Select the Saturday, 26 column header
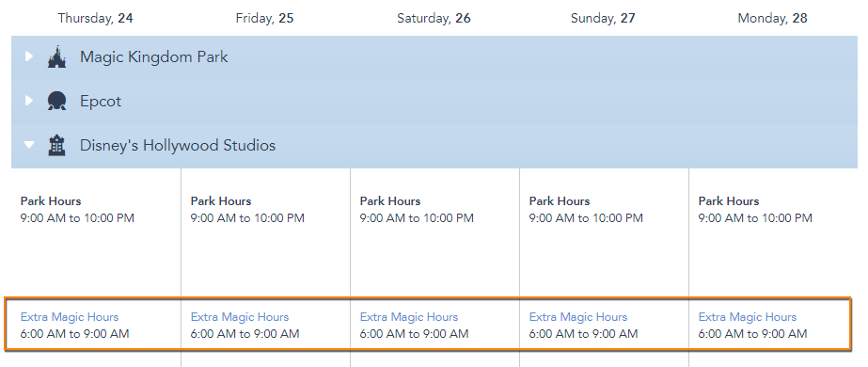The width and height of the screenshot is (868, 367). coord(434,18)
